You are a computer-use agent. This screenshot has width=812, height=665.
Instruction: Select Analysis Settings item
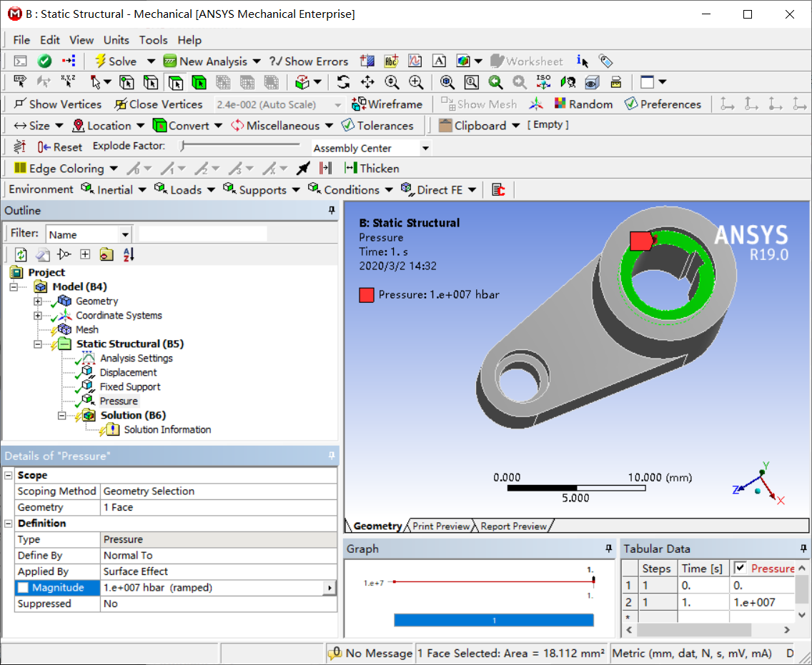click(x=137, y=358)
